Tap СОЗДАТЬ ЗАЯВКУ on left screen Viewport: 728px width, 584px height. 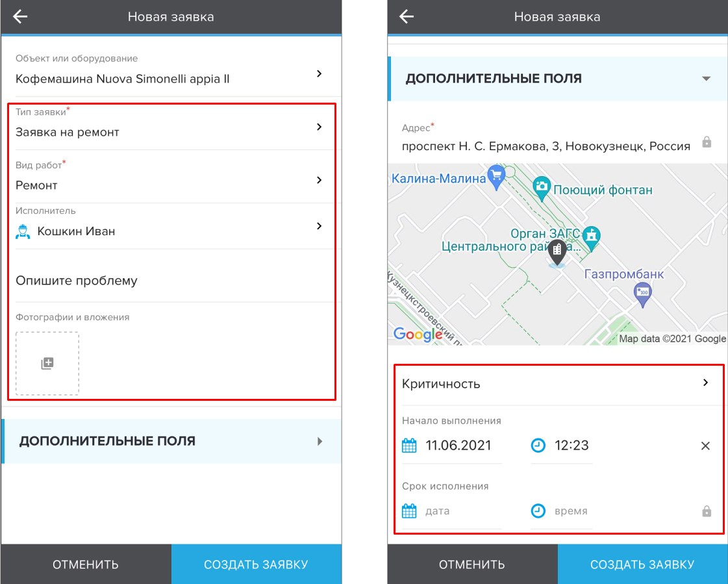point(257,564)
